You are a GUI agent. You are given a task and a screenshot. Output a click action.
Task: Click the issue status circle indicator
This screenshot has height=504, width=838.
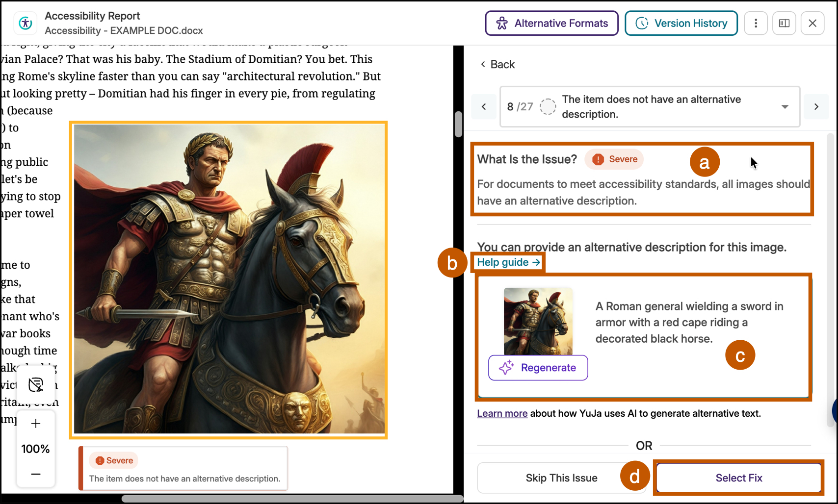coord(548,106)
